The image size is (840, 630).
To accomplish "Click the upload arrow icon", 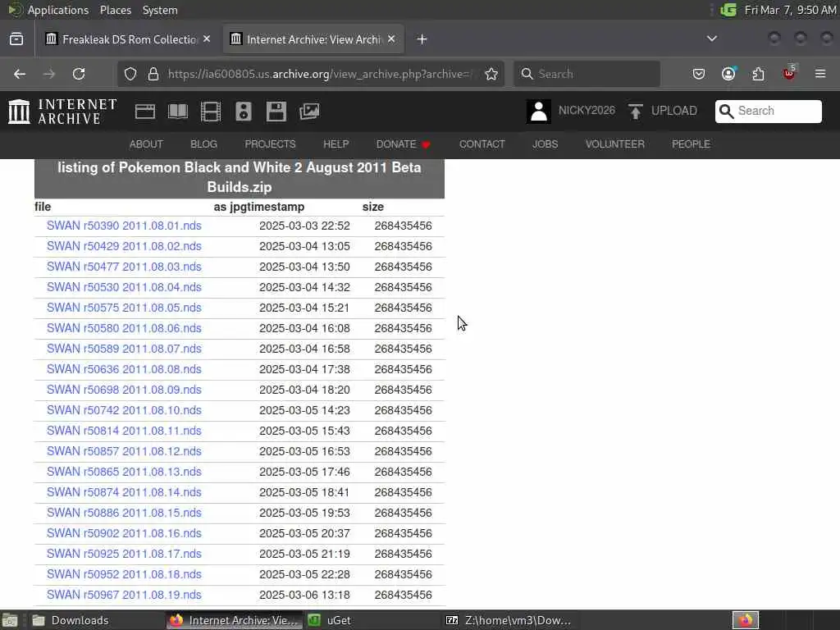I will pos(636,112).
